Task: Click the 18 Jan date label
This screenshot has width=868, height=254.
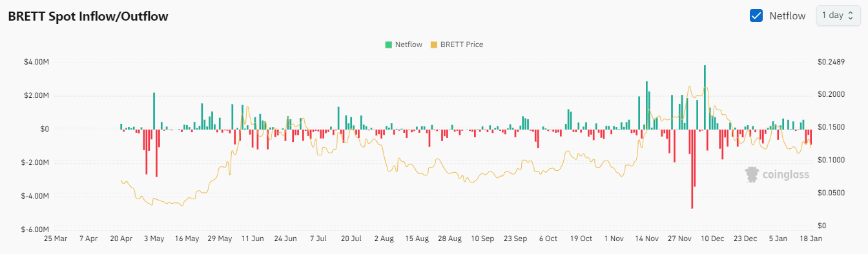Action: [x=812, y=239]
